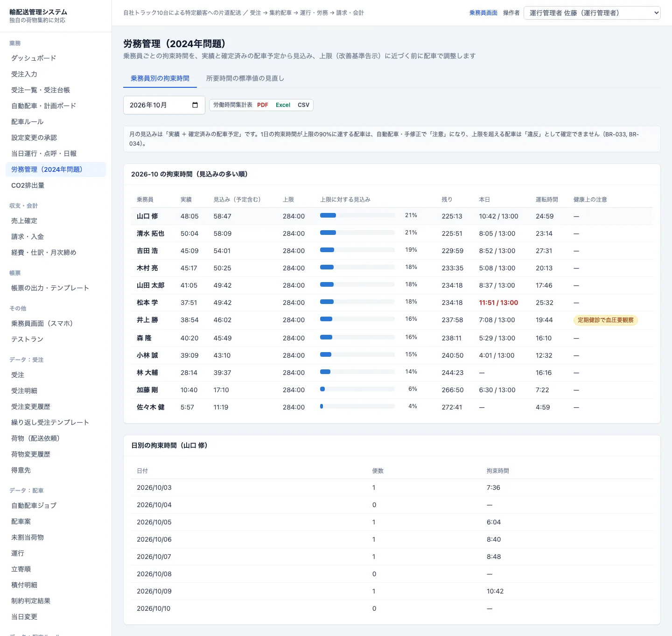
Task: Select the 乗務員別の拘束時間 tab
Action: [160, 78]
